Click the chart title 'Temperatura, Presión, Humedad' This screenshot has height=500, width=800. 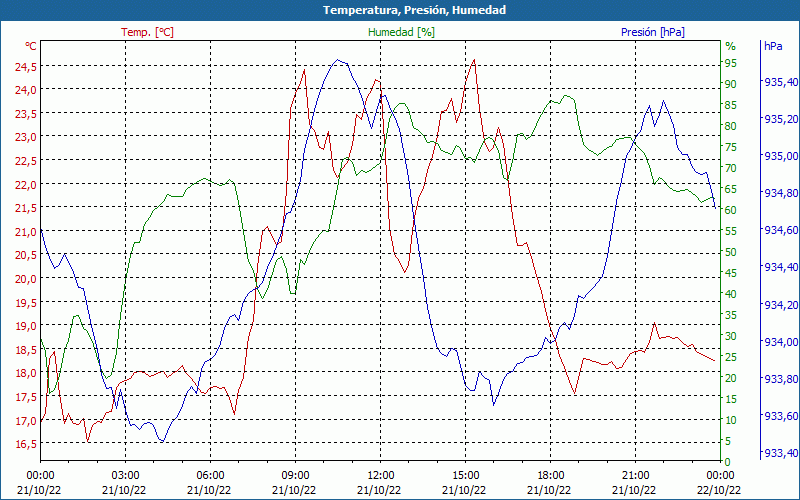coord(414,10)
